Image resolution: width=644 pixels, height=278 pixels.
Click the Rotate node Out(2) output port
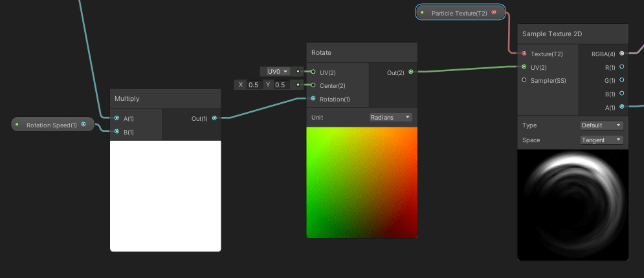pos(410,72)
